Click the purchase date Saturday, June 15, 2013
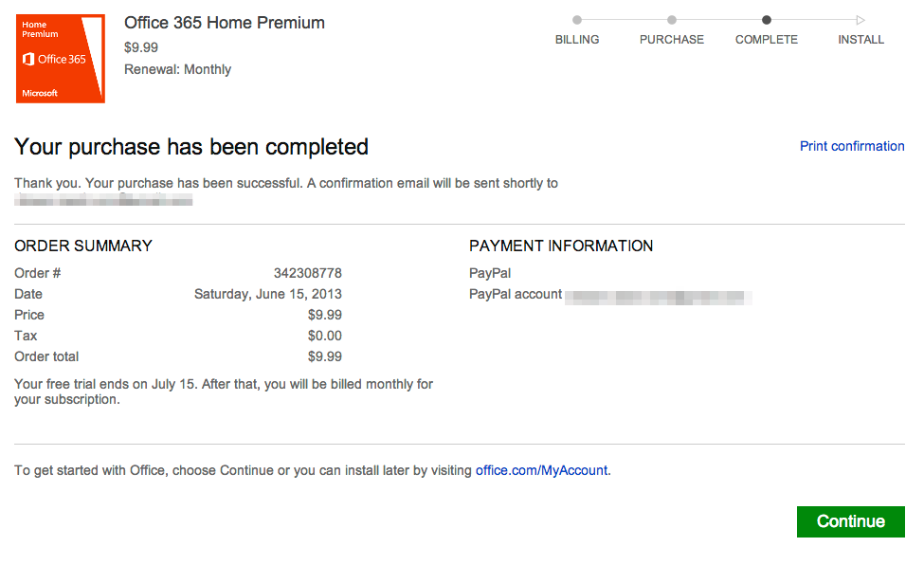The width and height of the screenshot is (924, 565). [268, 294]
